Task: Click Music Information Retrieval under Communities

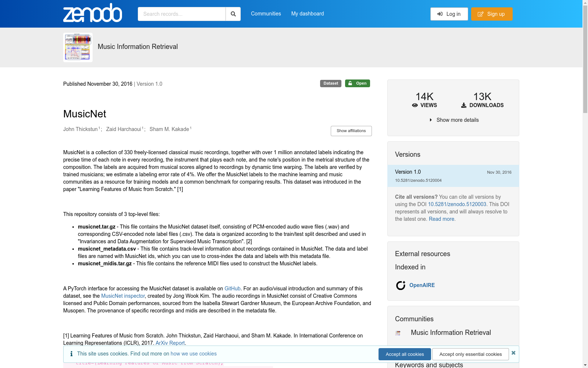Action: (451, 333)
